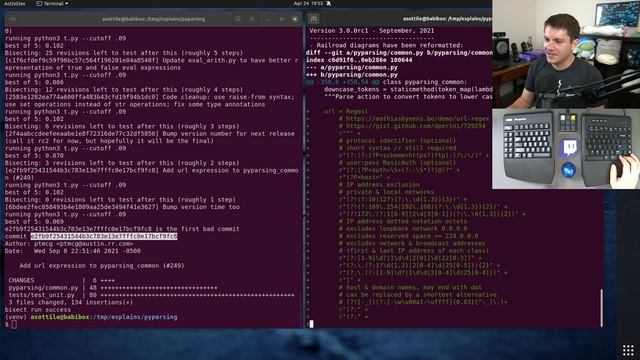Click '3 files changed, 134 insertions' line
Image resolution: width=640 pixels, height=360 pixels.
click(71, 302)
